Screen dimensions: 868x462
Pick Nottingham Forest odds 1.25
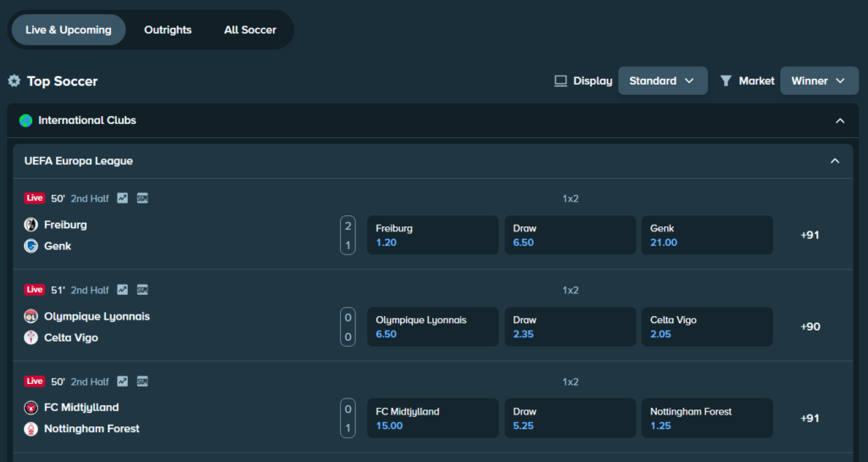[x=707, y=418]
